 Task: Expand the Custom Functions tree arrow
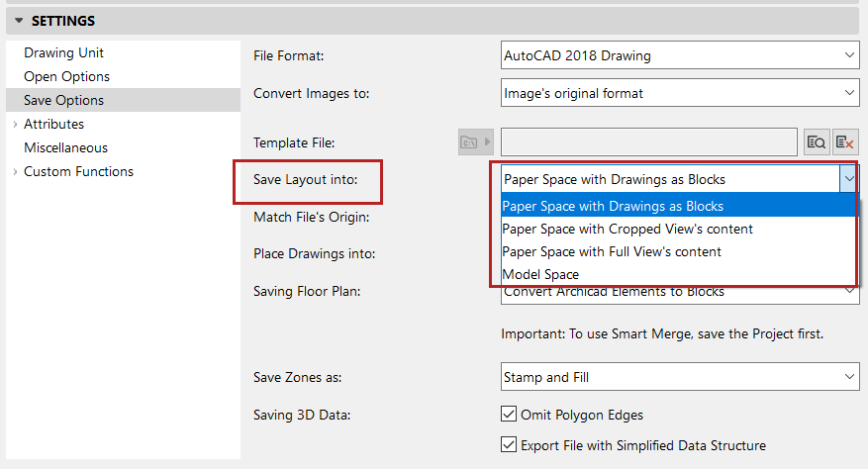pos(14,172)
